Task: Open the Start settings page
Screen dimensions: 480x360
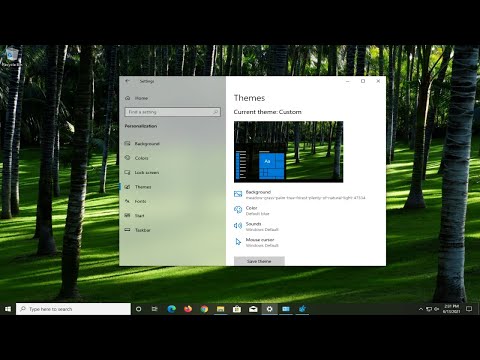Action: point(135,216)
